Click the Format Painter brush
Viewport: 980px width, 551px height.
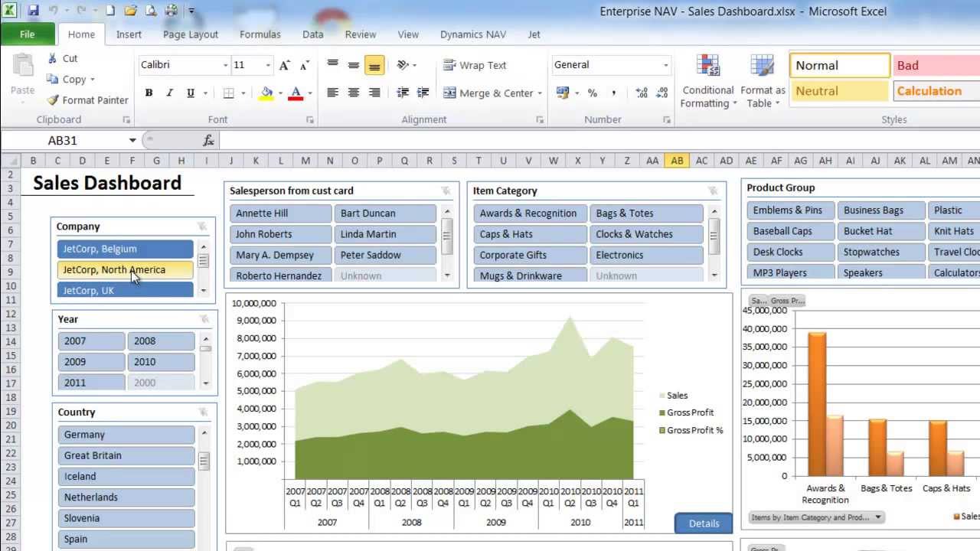tap(53, 100)
